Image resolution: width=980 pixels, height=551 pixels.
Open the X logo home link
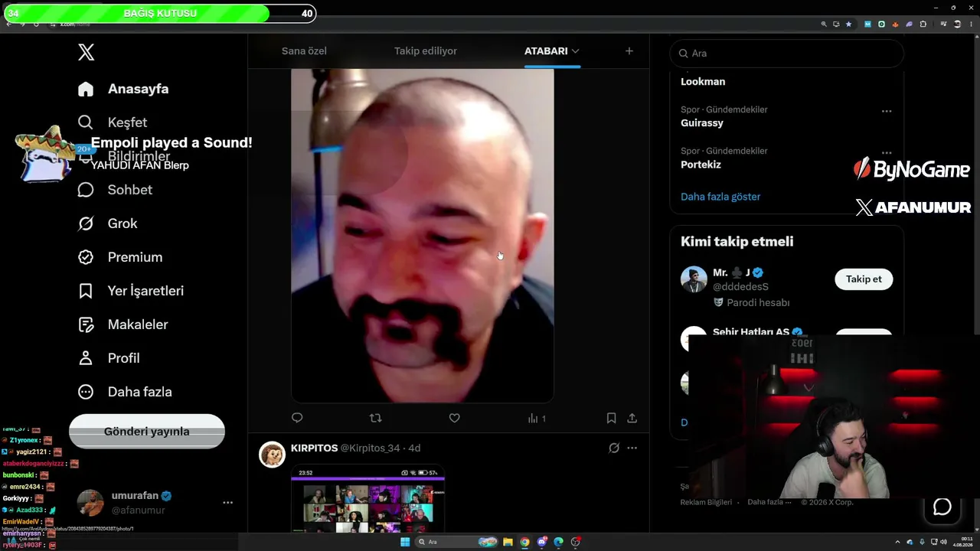[x=86, y=52]
